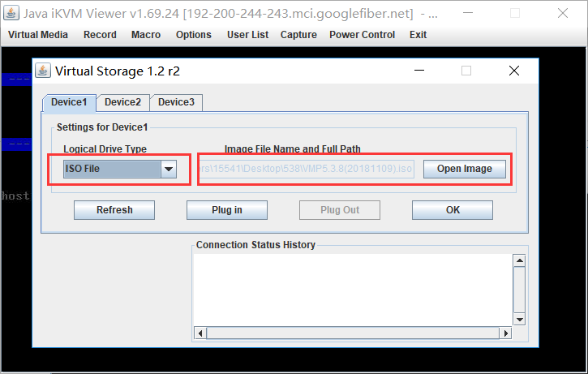Image resolution: width=588 pixels, height=374 pixels.
Task: Expand the Logical Drive Type dropdown
Action: 169,169
